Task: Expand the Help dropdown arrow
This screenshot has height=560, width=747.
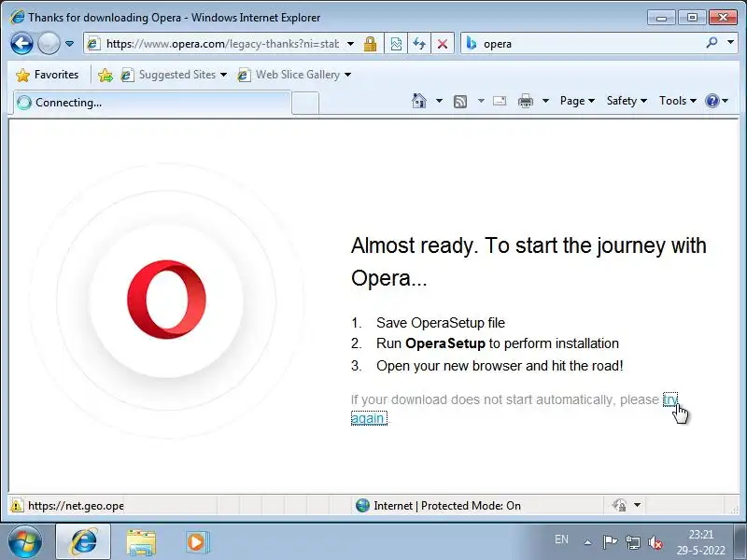Action: (x=726, y=101)
